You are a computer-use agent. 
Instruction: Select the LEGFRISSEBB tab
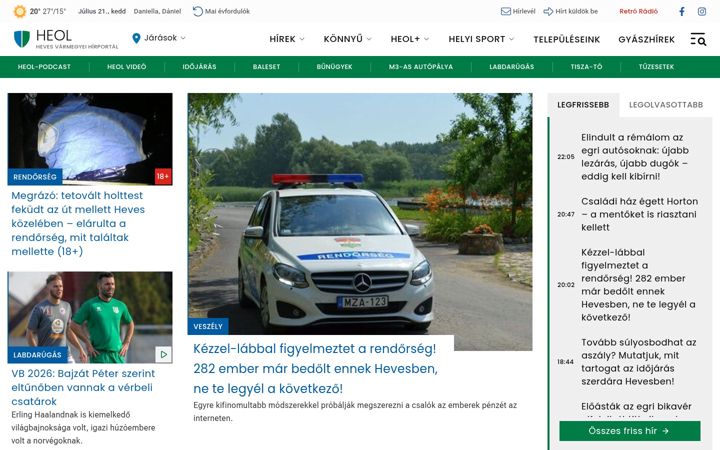[x=583, y=105]
